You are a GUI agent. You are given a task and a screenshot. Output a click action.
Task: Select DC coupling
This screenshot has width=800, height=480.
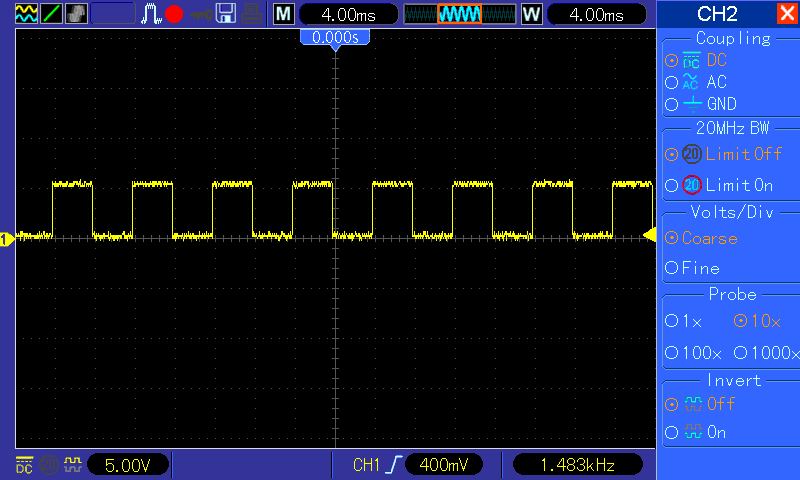pyautogui.click(x=696, y=60)
